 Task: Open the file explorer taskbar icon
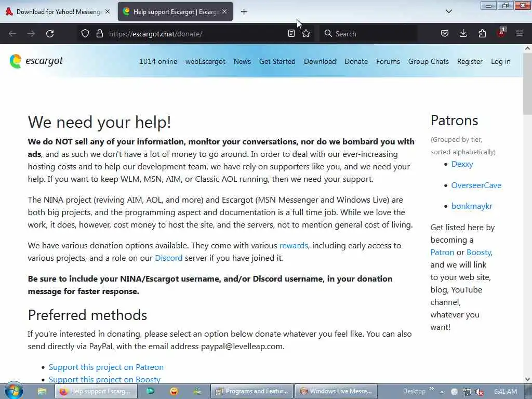(x=42, y=391)
